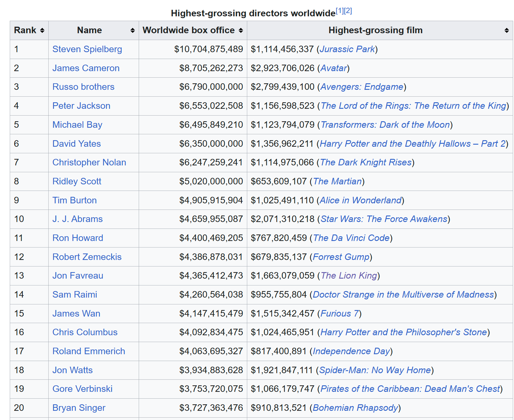Visit the Russo brothers article
Image resolution: width=514 pixels, height=420 pixels.
pyautogui.click(x=83, y=87)
